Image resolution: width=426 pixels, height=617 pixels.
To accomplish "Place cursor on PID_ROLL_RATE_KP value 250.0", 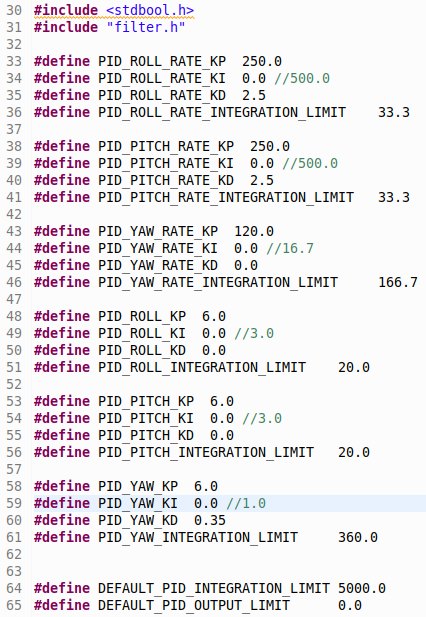I will [262, 61].
